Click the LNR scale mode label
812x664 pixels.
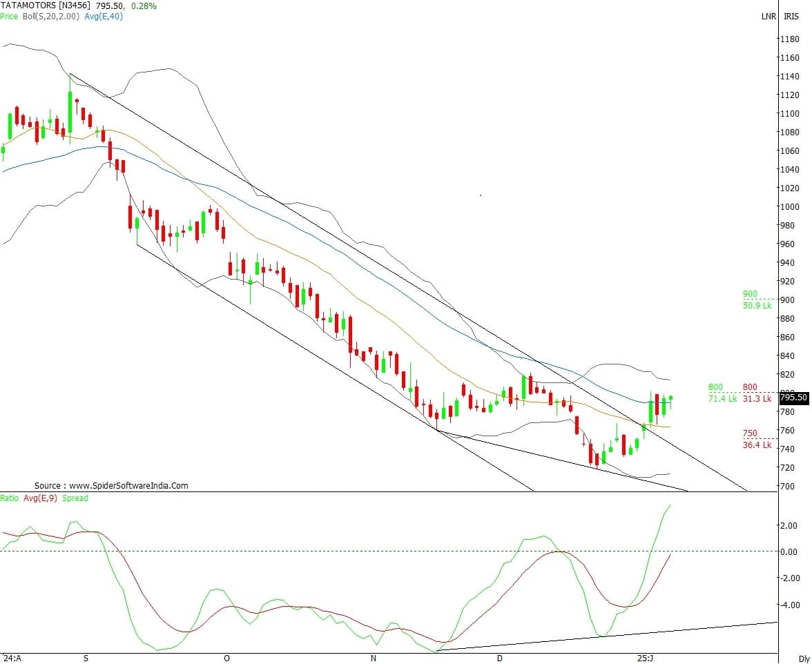tap(768, 17)
